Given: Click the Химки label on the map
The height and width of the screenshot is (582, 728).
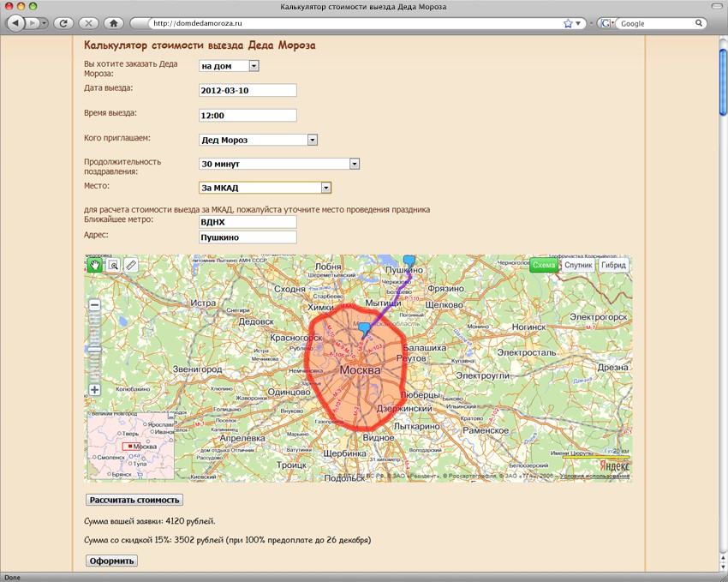Looking at the screenshot, I should (x=321, y=307).
